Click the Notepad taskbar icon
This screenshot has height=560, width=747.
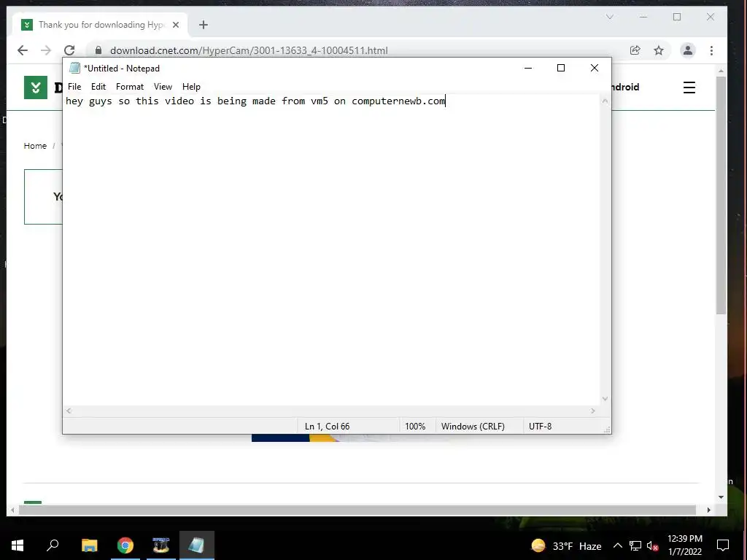click(x=197, y=545)
